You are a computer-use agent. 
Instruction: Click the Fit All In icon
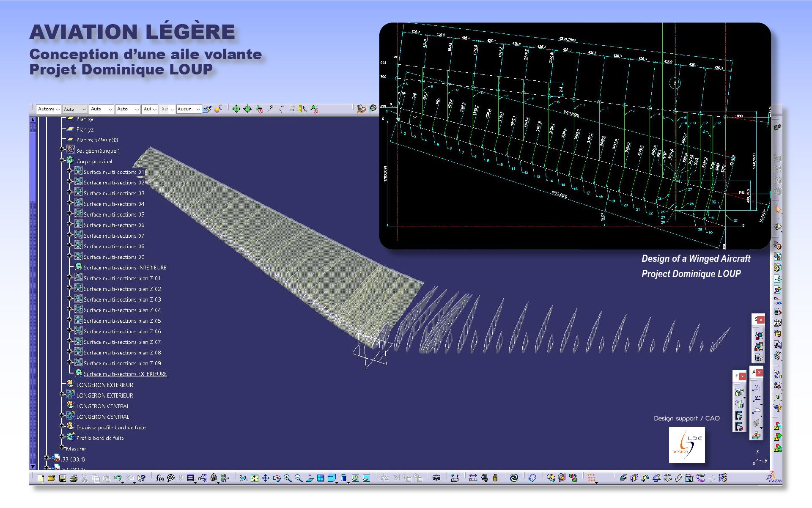(x=254, y=478)
